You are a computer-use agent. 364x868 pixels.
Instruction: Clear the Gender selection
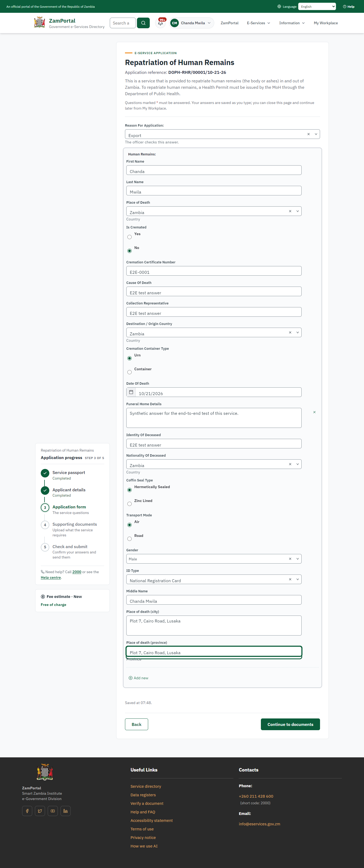pos(290,559)
